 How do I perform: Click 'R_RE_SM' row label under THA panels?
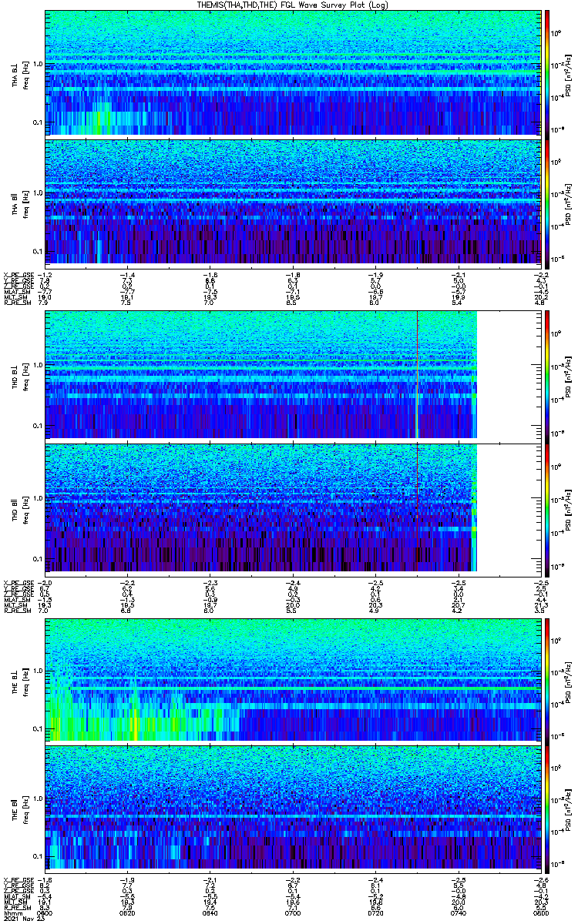coord(16,303)
